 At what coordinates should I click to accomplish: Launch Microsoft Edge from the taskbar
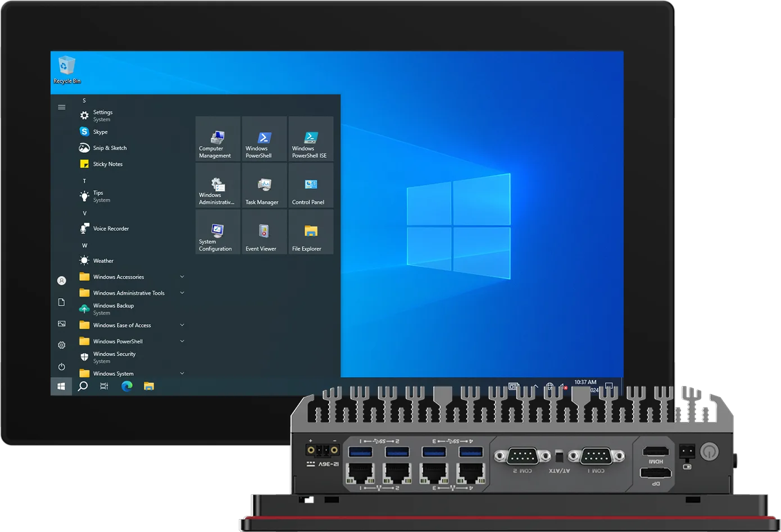click(127, 386)
